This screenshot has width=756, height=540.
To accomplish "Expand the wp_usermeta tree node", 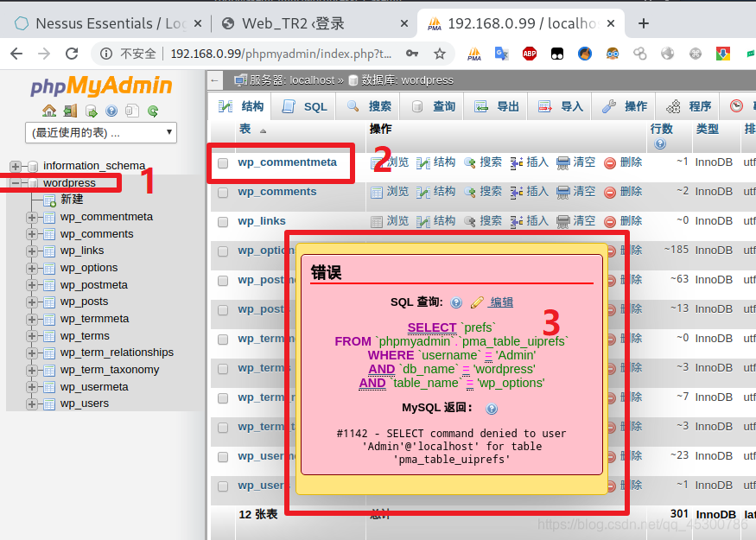I will (32, 387).
